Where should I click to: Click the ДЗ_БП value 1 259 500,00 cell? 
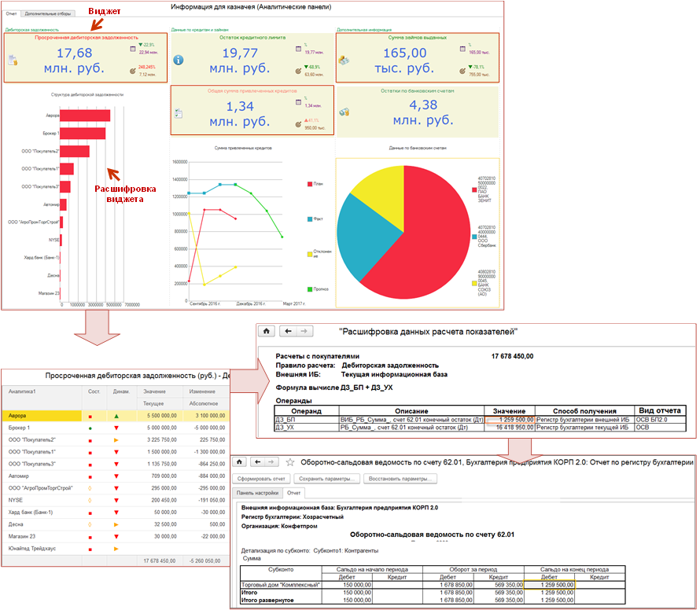click(x=509, y=421)
